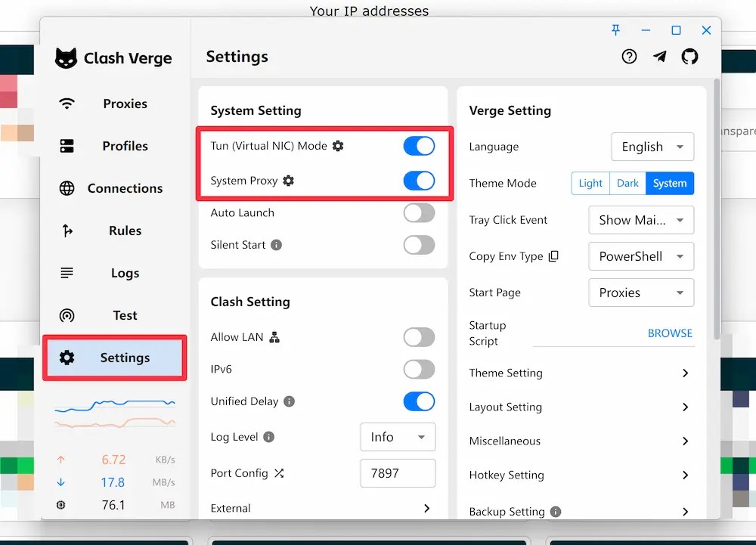The height and width of the screenshot is (545, 756).
Task: Open Copy Env Type PowerShell dropdown
Action: click(641, 256)
